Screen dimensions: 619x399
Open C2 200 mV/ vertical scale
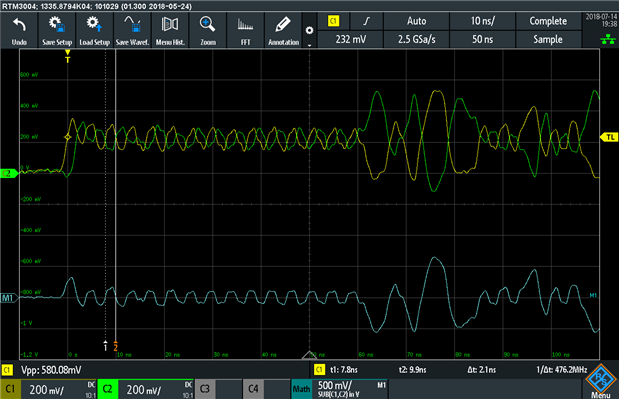pyautogui.click(x=156, y=389)
